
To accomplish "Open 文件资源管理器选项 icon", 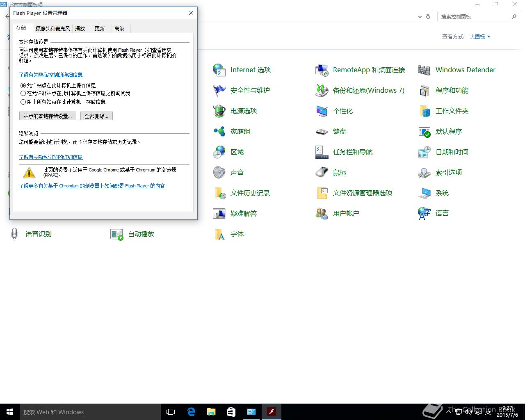I will point(322,193).
